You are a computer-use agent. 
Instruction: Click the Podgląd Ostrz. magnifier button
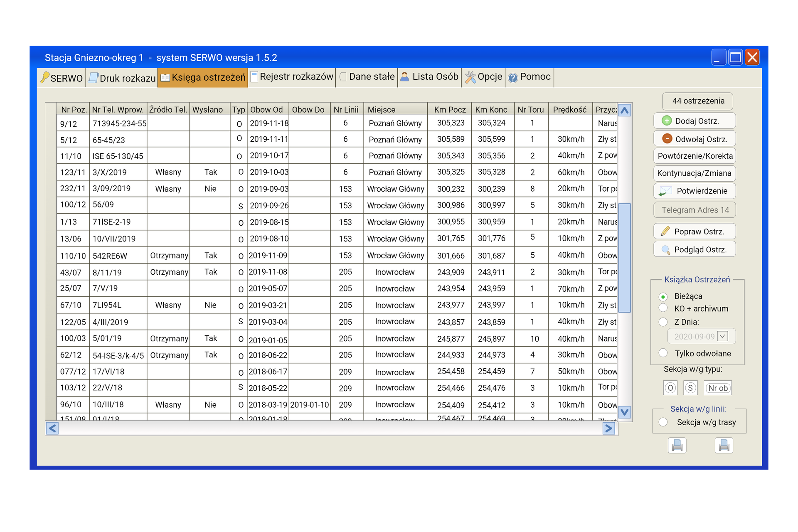(695, 249)
